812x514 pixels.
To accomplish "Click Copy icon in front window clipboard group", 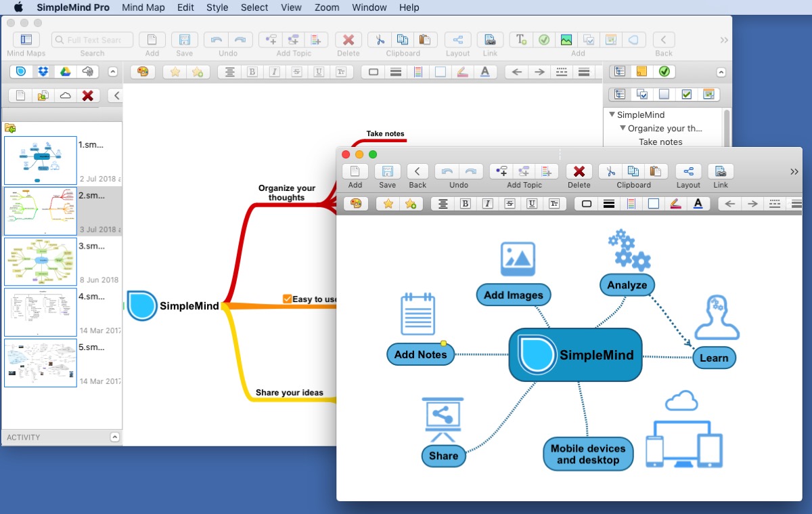I will [633, 171].
